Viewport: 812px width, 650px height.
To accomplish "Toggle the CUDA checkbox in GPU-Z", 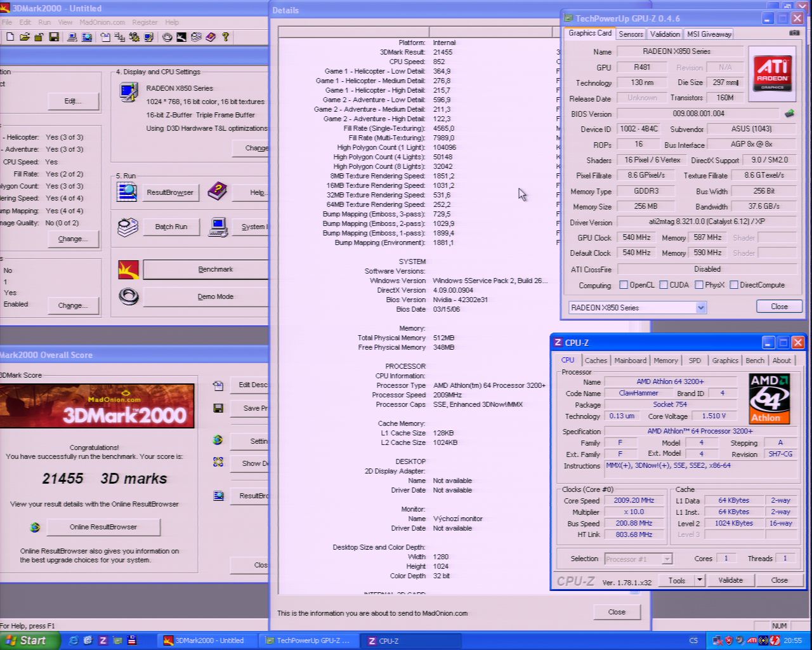I will 664,285.
